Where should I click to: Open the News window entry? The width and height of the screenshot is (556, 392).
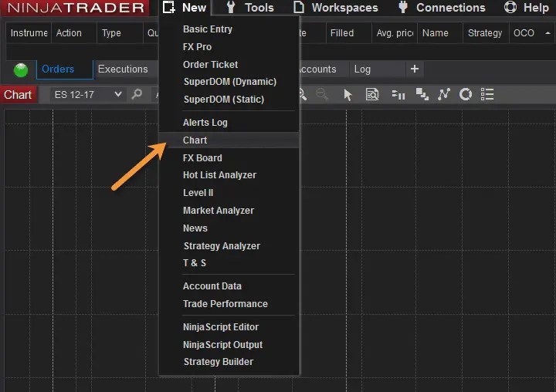[x=229, y=228]
